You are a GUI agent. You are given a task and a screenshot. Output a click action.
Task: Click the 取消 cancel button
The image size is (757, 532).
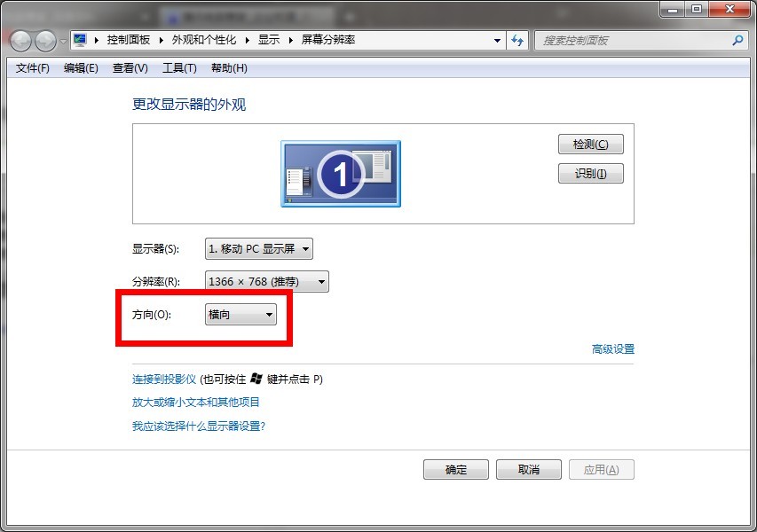[529, 469]
